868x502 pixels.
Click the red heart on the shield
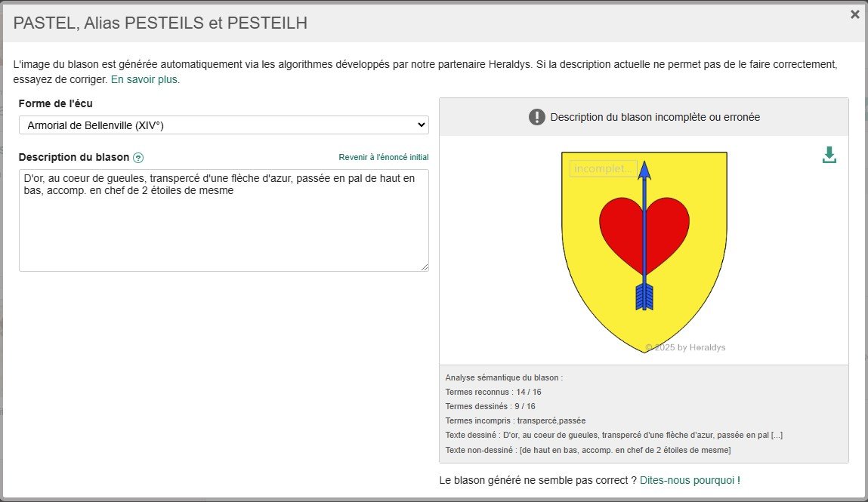[x=619, y=226]
